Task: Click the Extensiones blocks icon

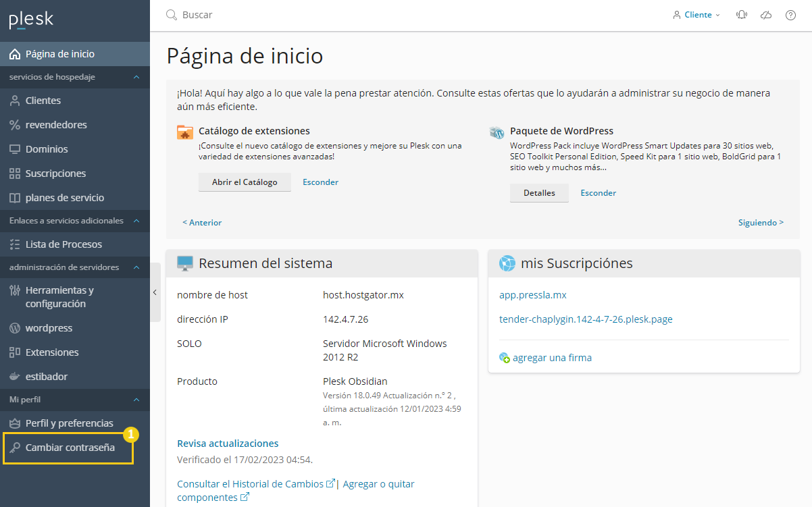Action: (15, 352)
